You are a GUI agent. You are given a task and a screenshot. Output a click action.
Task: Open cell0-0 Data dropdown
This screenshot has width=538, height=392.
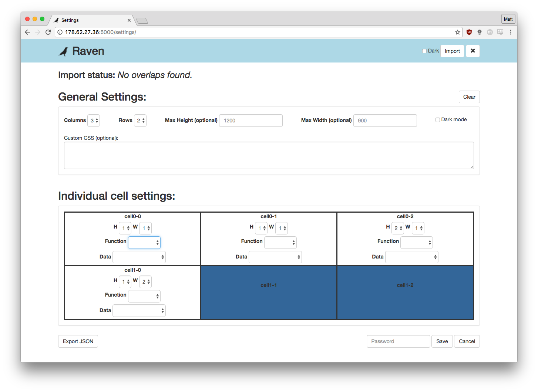tap(139, 257)
